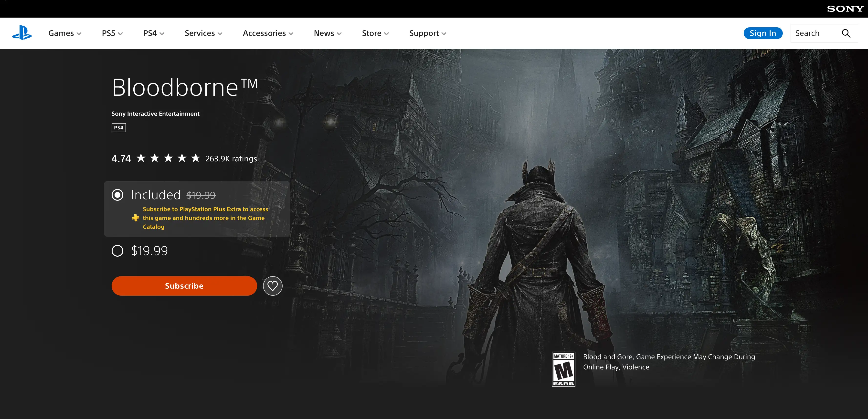
Task: Expand the Games menu chevron
Action: coord(79,34)
